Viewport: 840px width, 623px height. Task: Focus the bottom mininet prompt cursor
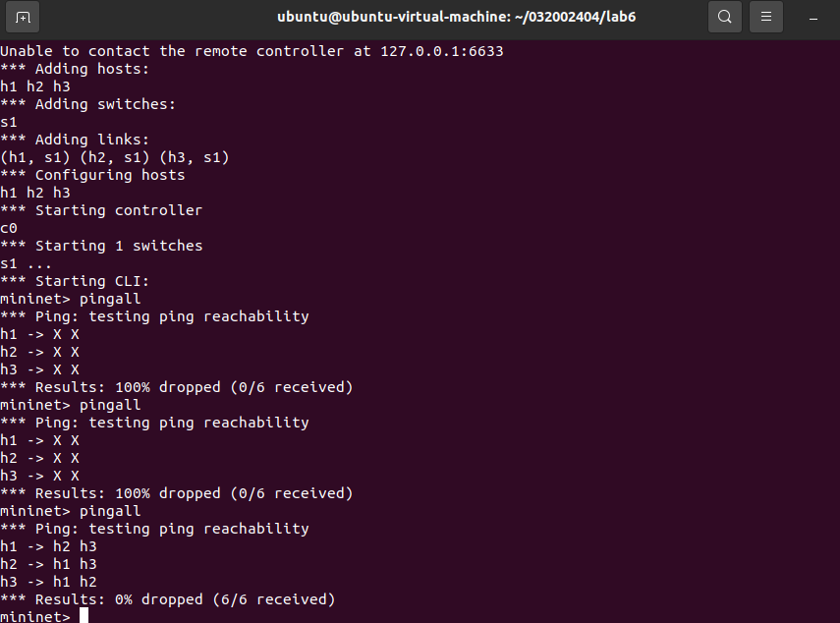pyautogui.click(x=84, y=616)
